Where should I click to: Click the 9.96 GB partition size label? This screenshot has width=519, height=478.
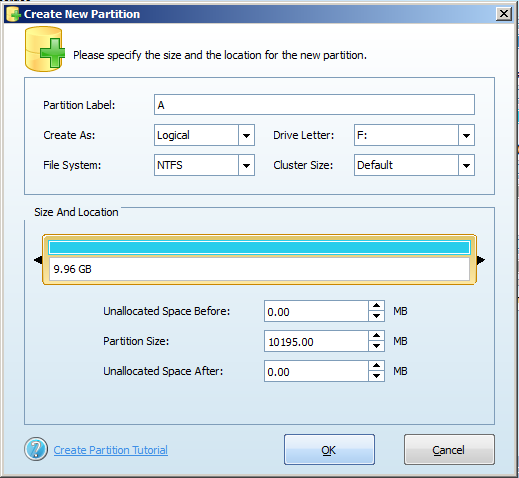[72, 269]
